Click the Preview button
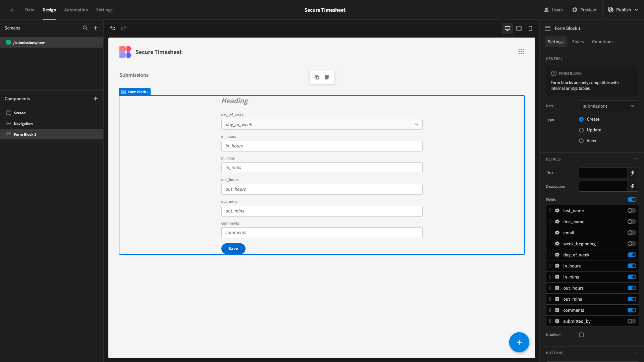Screen dimensions: 644x362 coord(584,10)
